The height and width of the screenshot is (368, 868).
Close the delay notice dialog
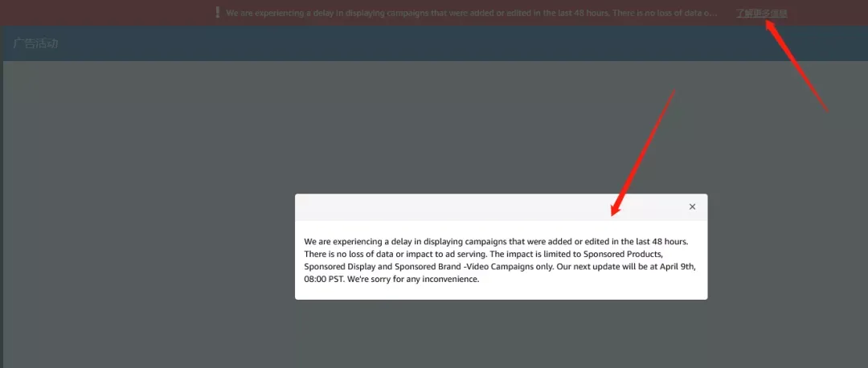tap(692, 207)
